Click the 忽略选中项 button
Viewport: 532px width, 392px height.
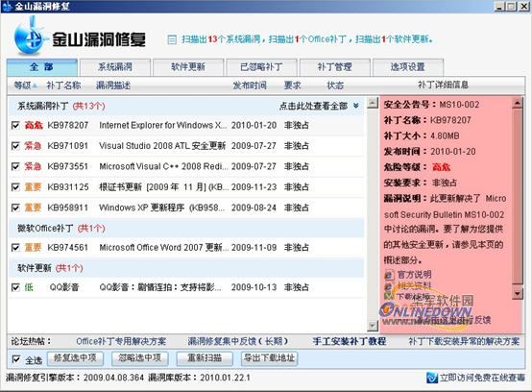(140, 358)
